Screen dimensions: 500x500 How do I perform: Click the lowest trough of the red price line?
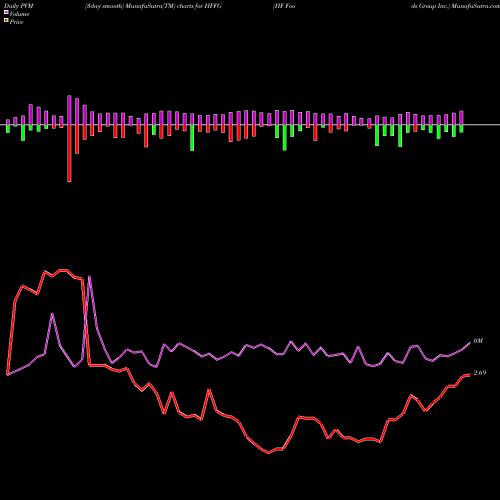coord(269,453)
